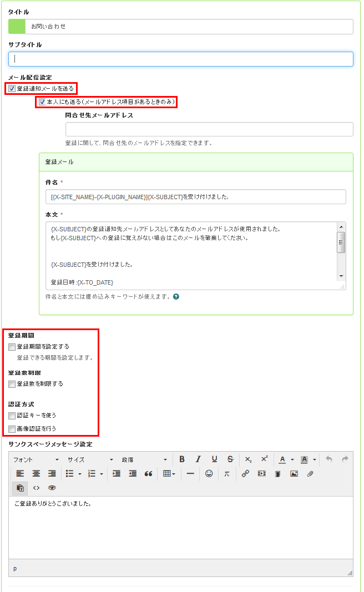Apply strikethrough formatting in editor
Screen dimensions: 364x592
click(x=230, y=459)
